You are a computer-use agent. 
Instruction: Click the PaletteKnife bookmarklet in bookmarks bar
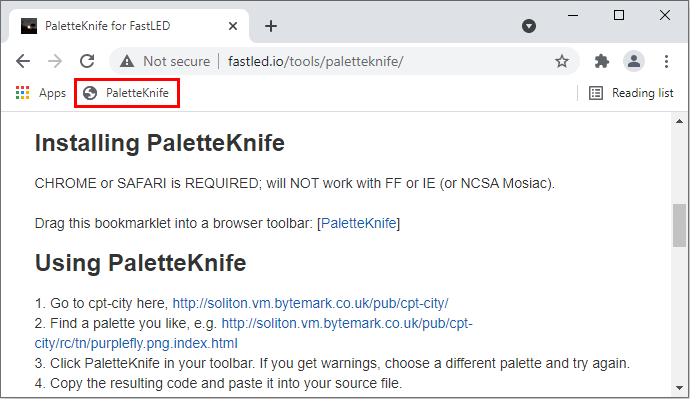click(x=127, y=93)
